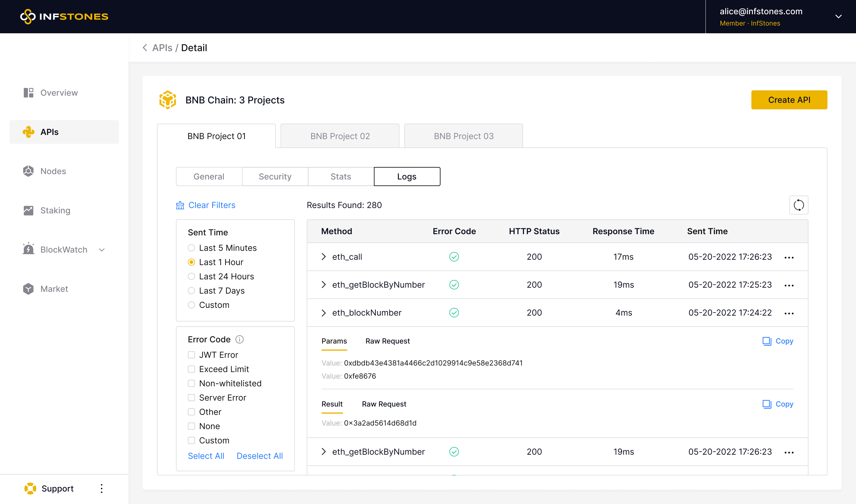This screenshot has height=504, width=856.
Task: Expand the BlockWatch sidebar submenu
Action: tap(102, 250)
